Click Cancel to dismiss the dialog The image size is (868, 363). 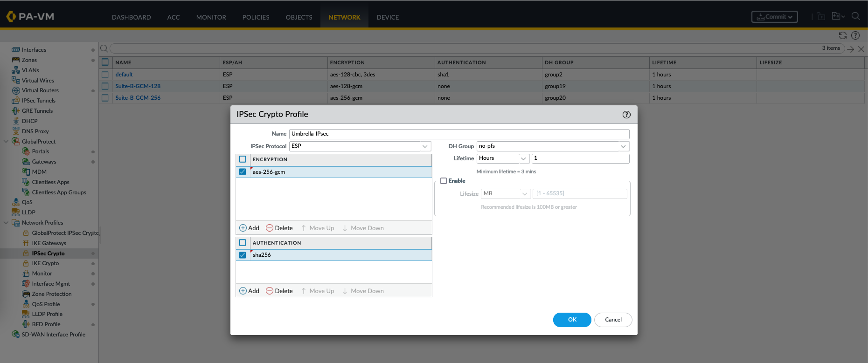(613, 320)
